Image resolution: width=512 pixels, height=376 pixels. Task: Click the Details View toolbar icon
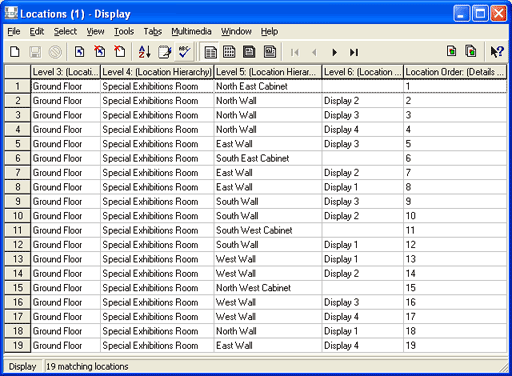click(270, 52)
